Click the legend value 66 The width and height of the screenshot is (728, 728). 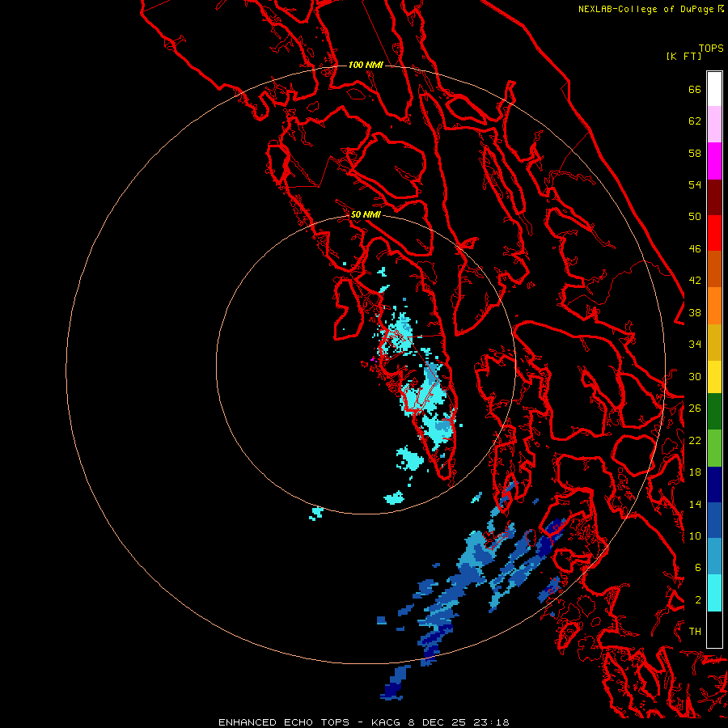[695, 89]
